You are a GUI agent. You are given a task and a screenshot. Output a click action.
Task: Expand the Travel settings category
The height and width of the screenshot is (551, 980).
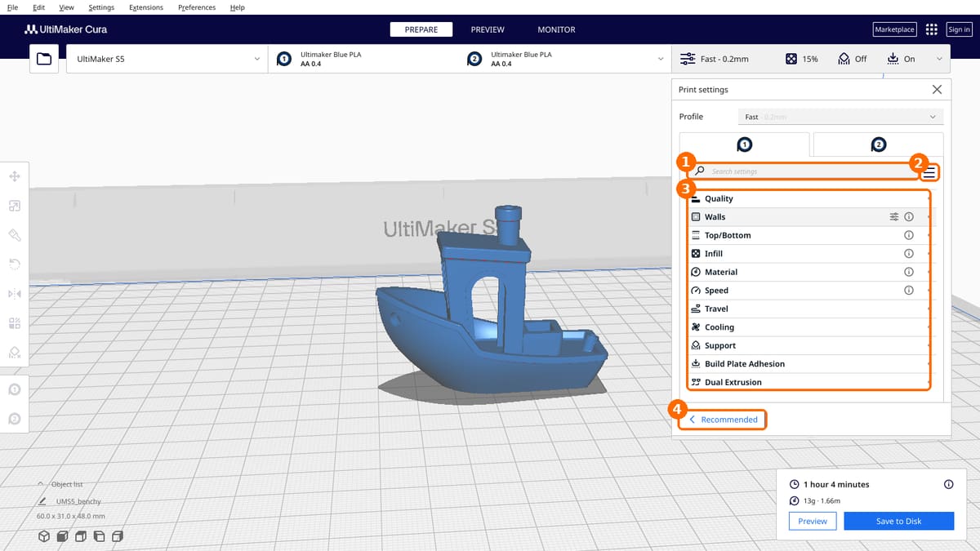809,309
